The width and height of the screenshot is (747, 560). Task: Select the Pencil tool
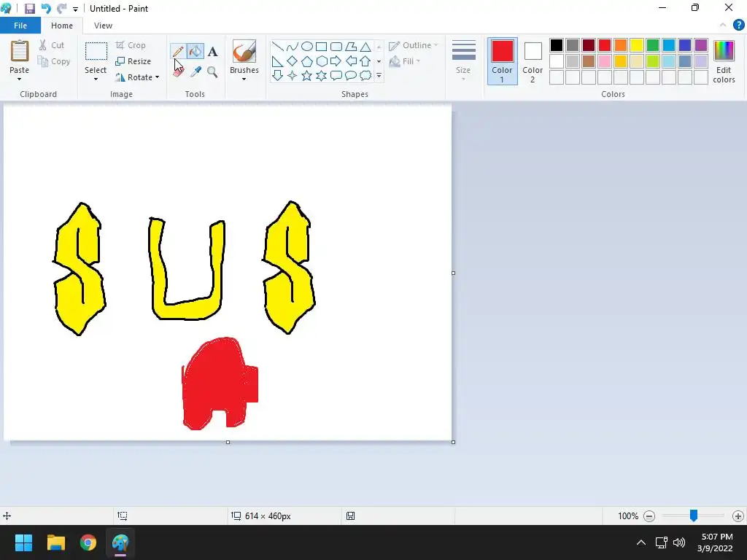178,52
